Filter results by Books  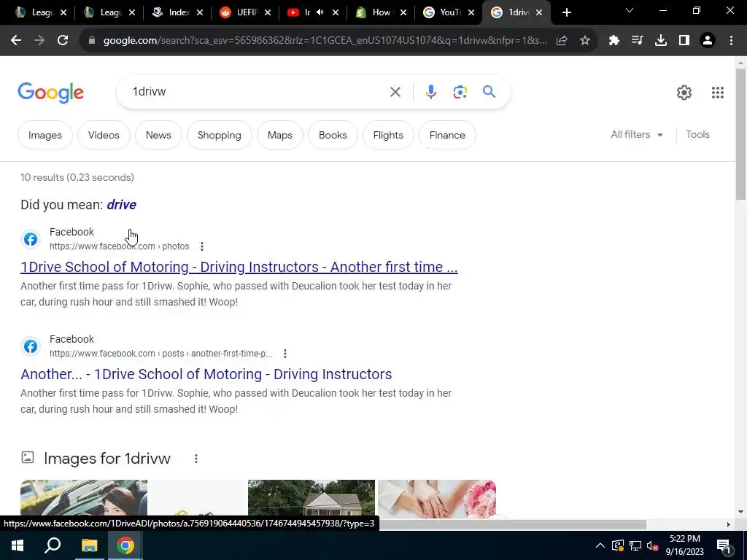point(333,135)
